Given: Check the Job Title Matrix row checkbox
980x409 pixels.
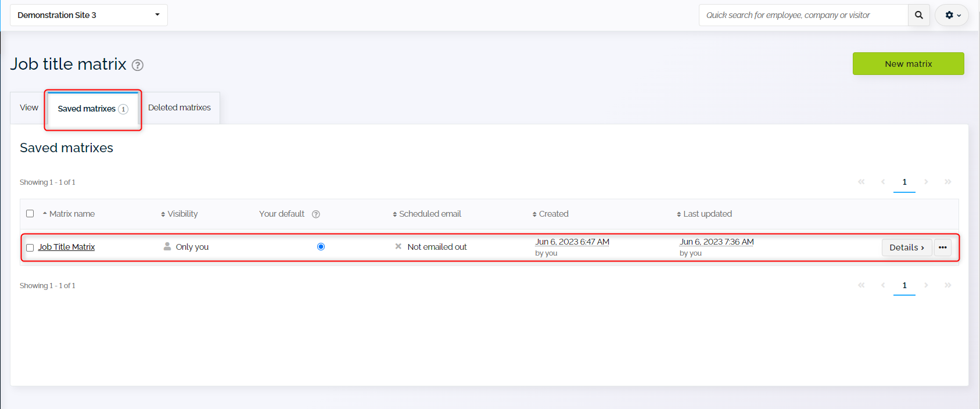Looking at the screenshot, I should click(30, 247).
